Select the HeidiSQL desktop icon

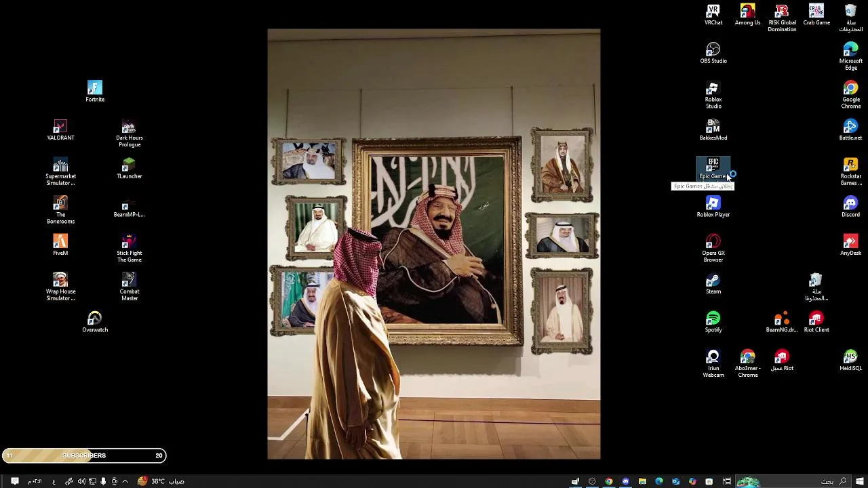850,361
